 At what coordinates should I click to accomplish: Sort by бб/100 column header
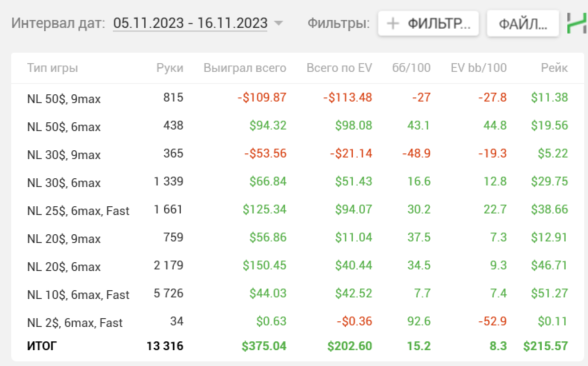click(x=411, y=68)
